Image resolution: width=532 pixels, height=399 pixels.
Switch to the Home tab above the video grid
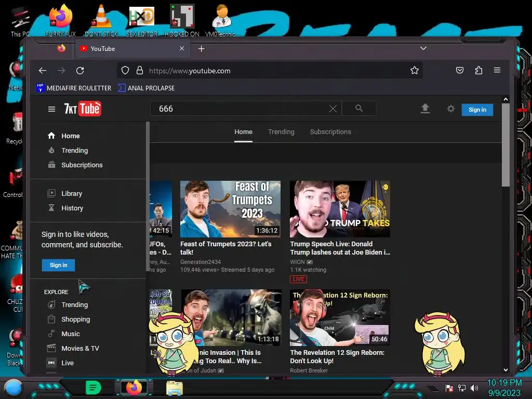coord(243,132)
